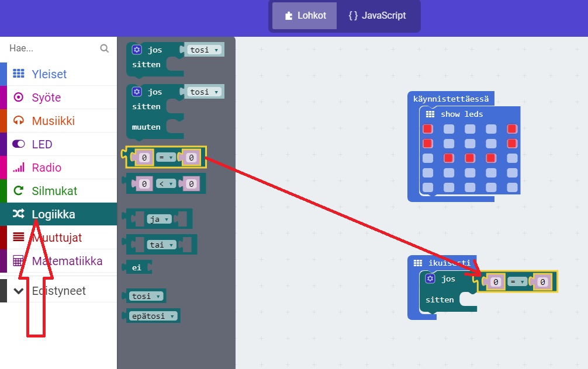Expand the Edistyneet section
This screenshot has height=369, width=588.
click(58, 291)
